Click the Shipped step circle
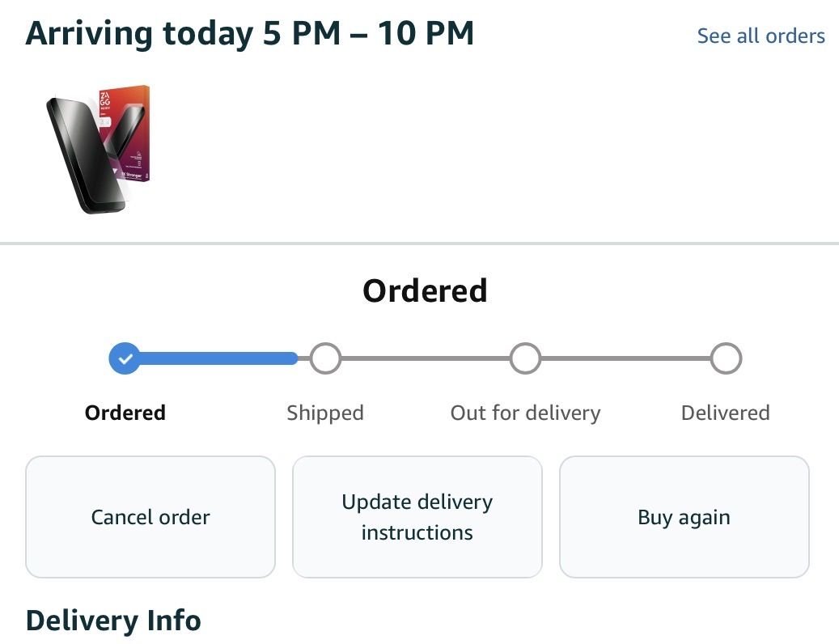Image resolution: width=839 pixels, height=644 pixels. 325,358
